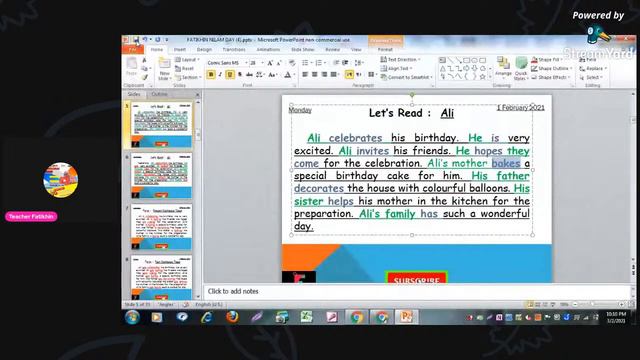Switch to the Transitions ribbon tab

(234, 50)
